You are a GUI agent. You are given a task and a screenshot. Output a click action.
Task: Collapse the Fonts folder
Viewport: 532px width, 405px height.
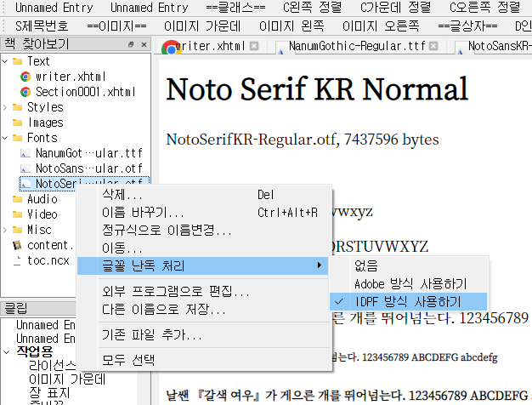pyautogui.click(x=5, y=138)
